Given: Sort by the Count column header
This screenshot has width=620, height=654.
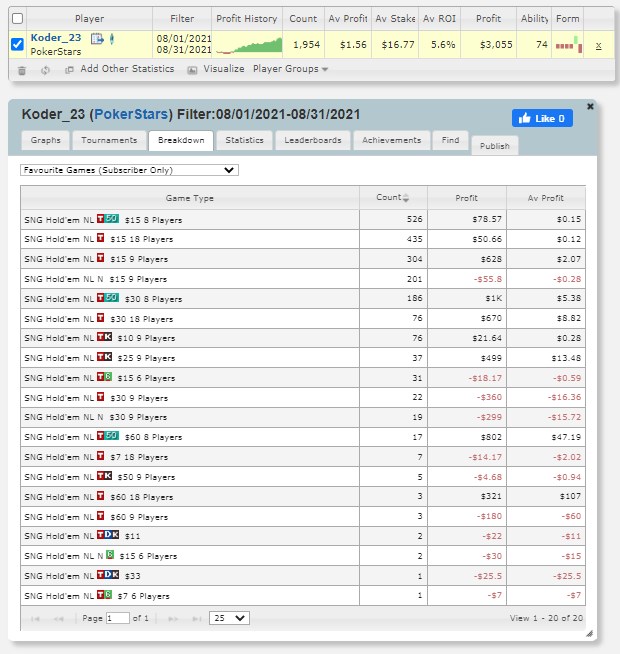Looking at the screenshot, I should point(393,198).
